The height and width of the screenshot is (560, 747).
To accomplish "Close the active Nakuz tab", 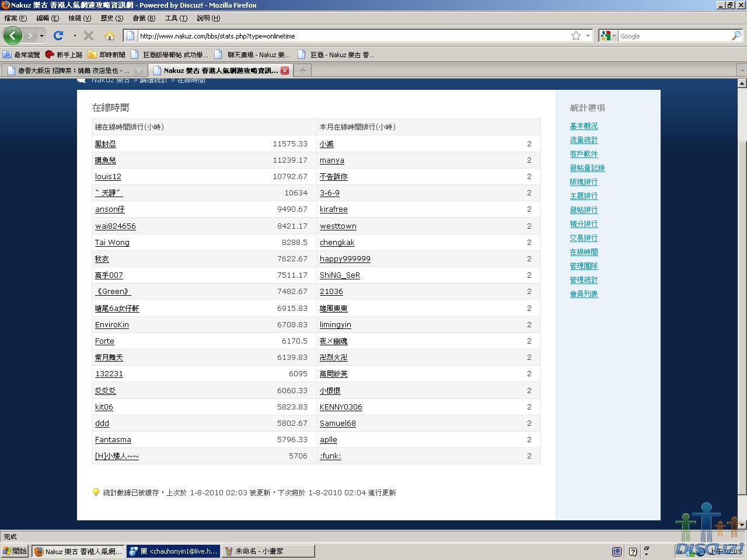I will (285, 71).
